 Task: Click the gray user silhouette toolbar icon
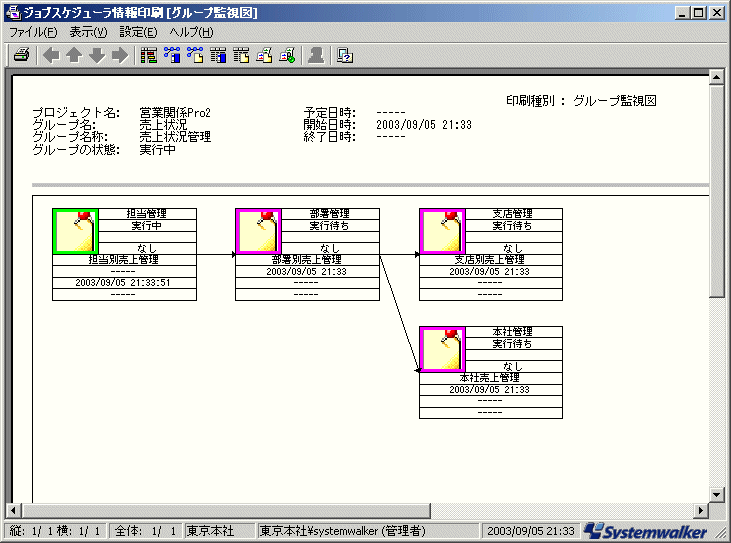click(x=316, y=55)
